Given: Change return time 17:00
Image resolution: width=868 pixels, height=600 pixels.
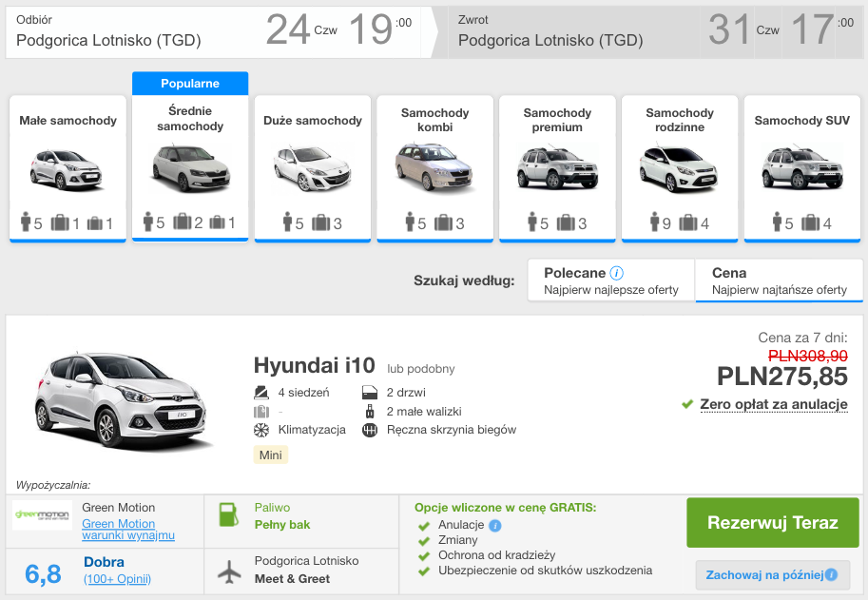Looking at the screenshot, I should tap(822, 29).
